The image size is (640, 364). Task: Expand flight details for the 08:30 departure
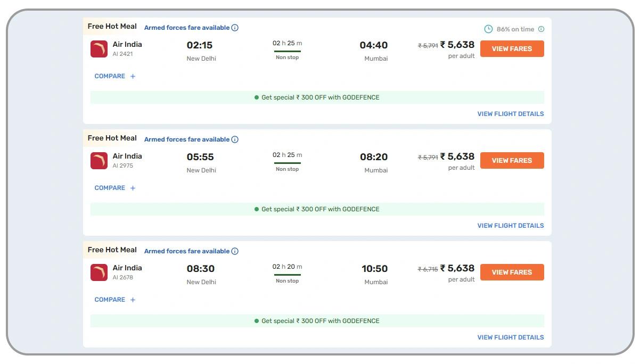(510, 337)
